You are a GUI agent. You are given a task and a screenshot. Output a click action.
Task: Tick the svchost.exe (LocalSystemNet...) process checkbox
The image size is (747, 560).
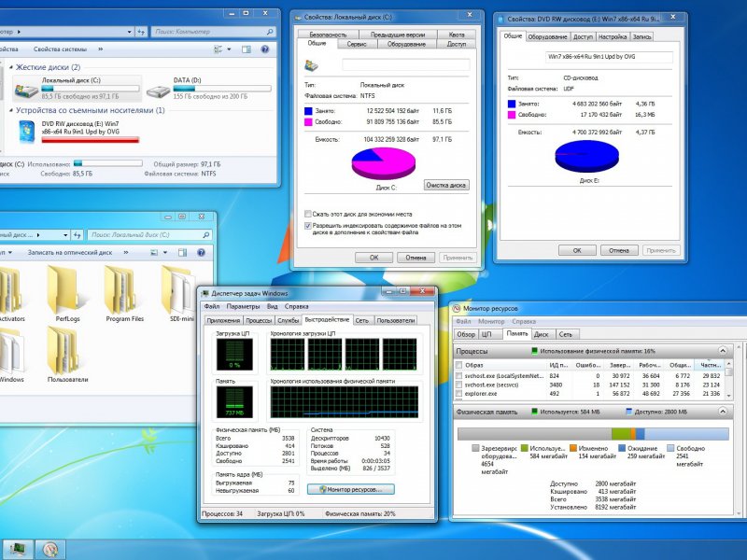(458, 376)
